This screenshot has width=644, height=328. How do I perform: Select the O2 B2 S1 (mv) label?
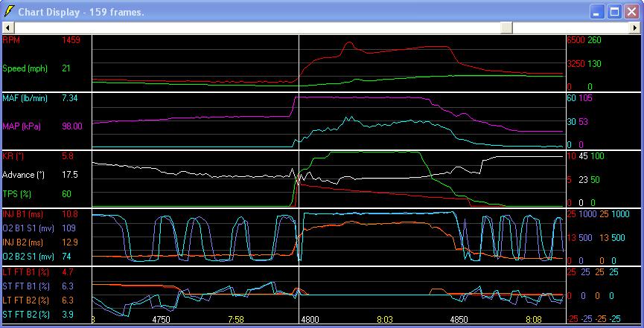(28, 256)
